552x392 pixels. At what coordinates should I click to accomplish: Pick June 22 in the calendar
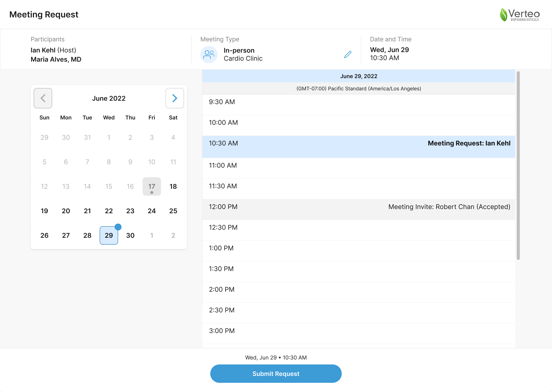pyautogui.click(x=109, y=211)
